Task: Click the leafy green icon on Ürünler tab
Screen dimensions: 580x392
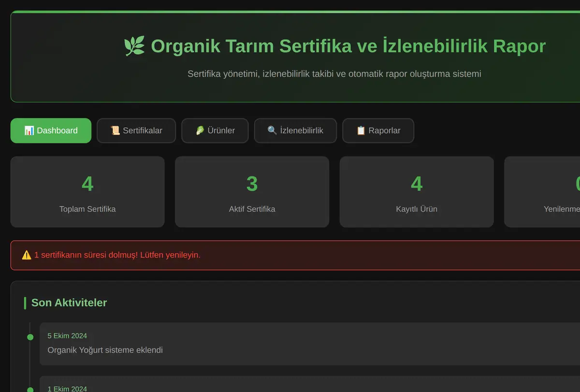Action: (x=200, y=131)
